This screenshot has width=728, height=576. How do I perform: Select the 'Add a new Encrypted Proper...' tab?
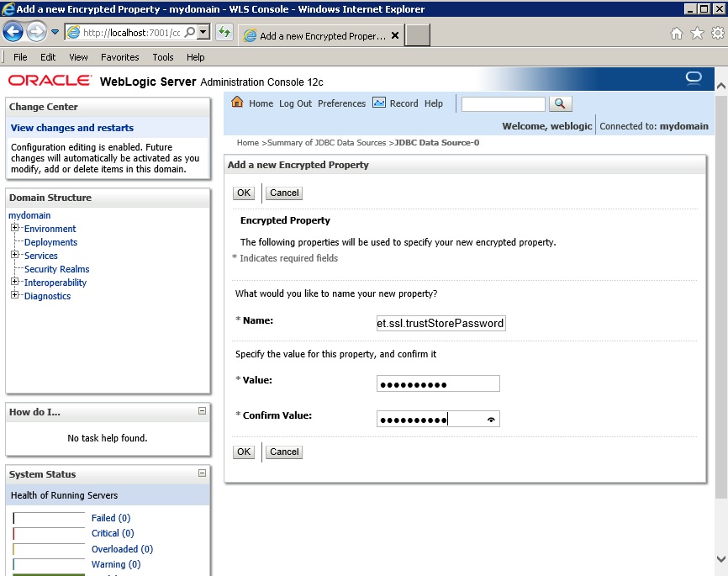322,36
